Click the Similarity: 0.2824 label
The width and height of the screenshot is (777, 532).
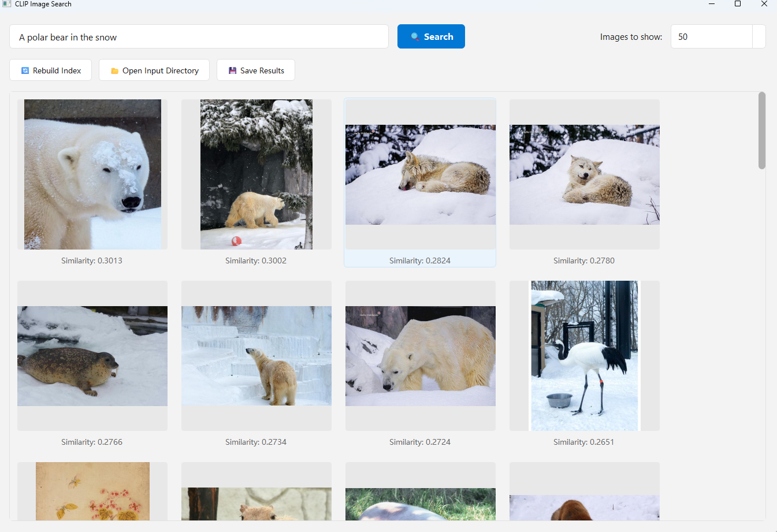[420, 261]
